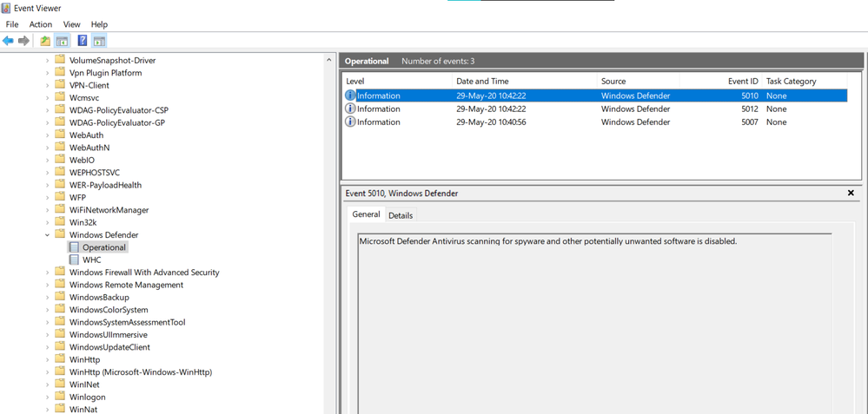Click the Winlogon folder icon

(x=60, y=397)
